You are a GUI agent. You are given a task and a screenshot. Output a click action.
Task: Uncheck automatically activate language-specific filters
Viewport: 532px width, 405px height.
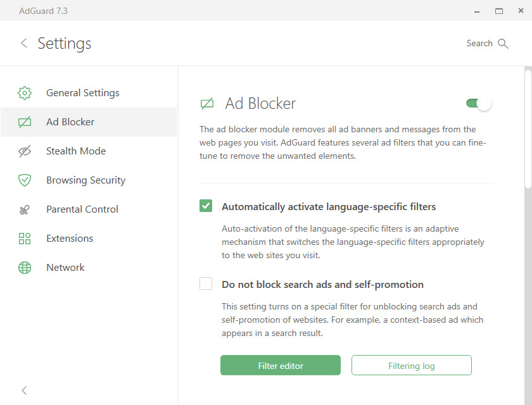(206, 206)
